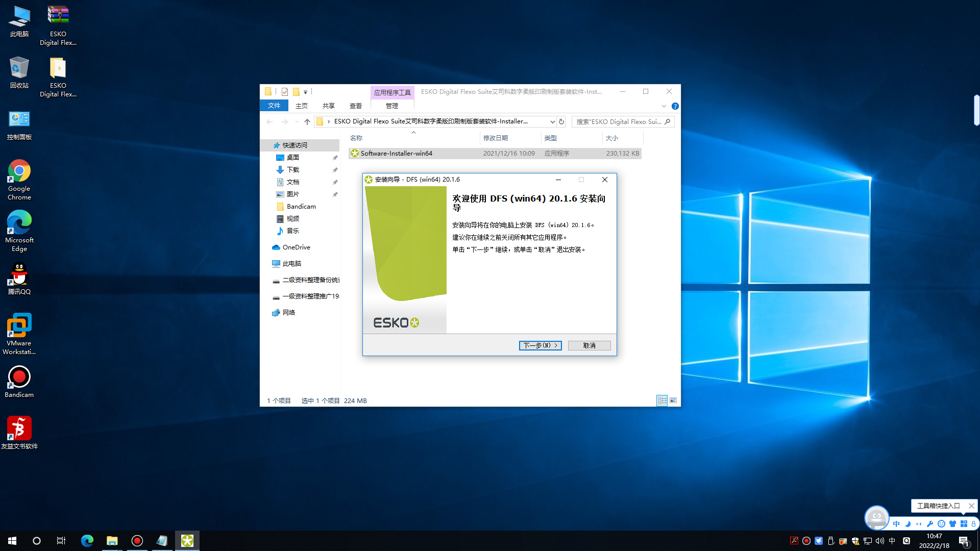Open Bandicam desktop shortcut
The width and height of the screenshot is (980, 551).
point(19,382)
